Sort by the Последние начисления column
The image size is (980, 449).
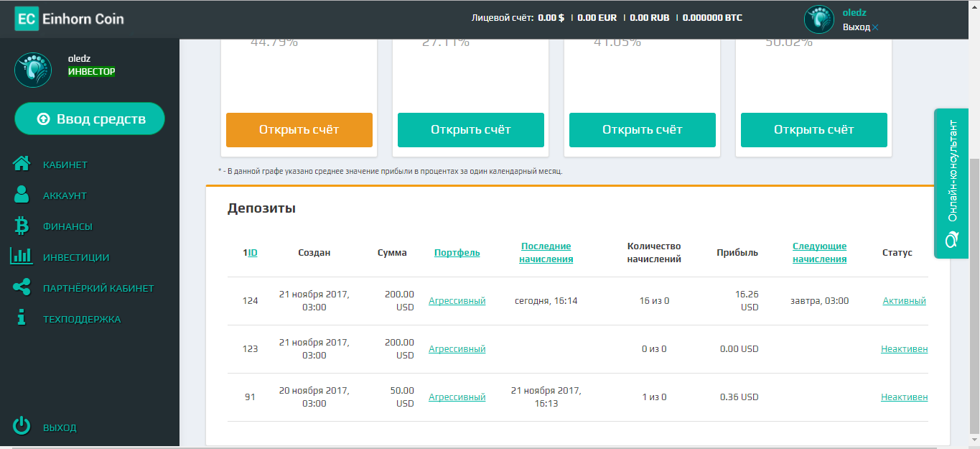(x=546, y=253)
